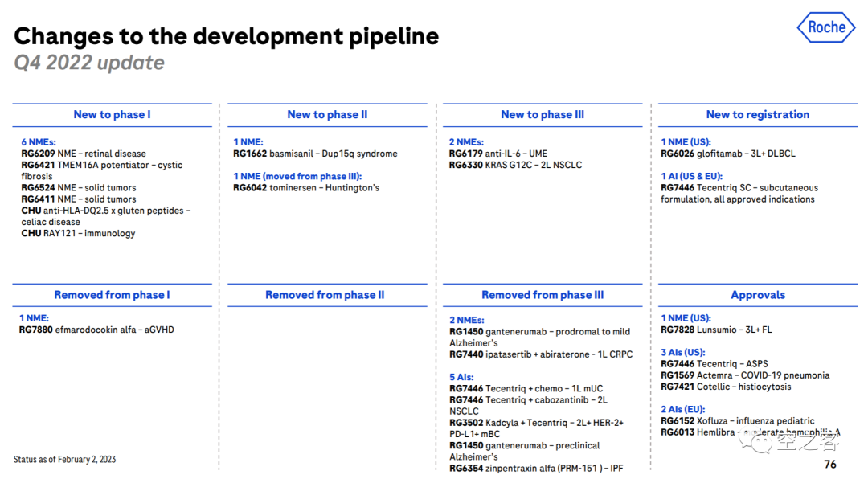Image resolution: width=868 pixels, height=479 pixels.
Task: Click the "Removed from phase III" heading
Action: point(542,295)
